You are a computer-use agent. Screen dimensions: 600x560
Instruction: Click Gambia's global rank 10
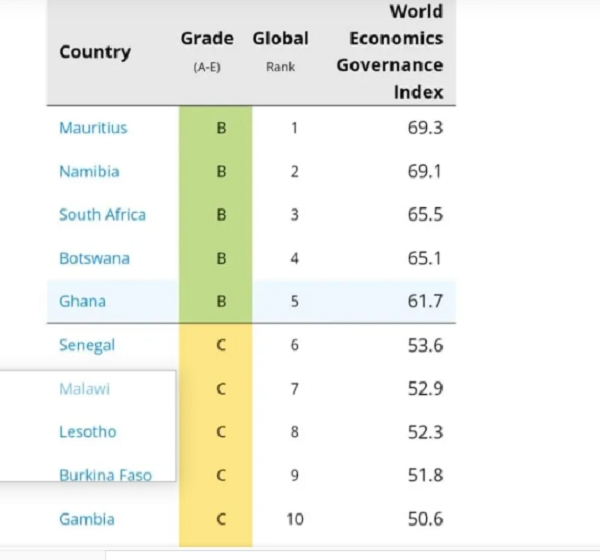point(294,519)
